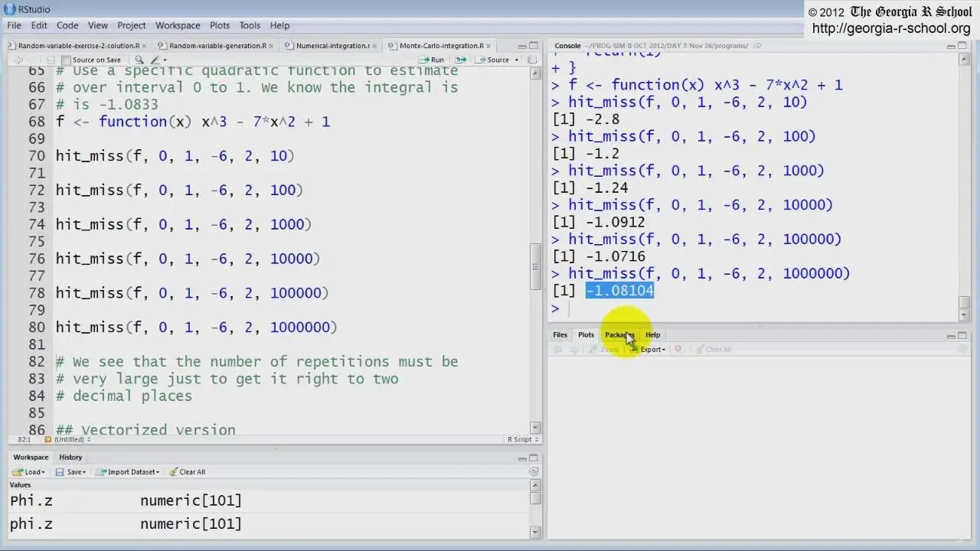980x551 pixels.
Task: Toggle the Source on Save checkbox
Action: coord(67,60)
